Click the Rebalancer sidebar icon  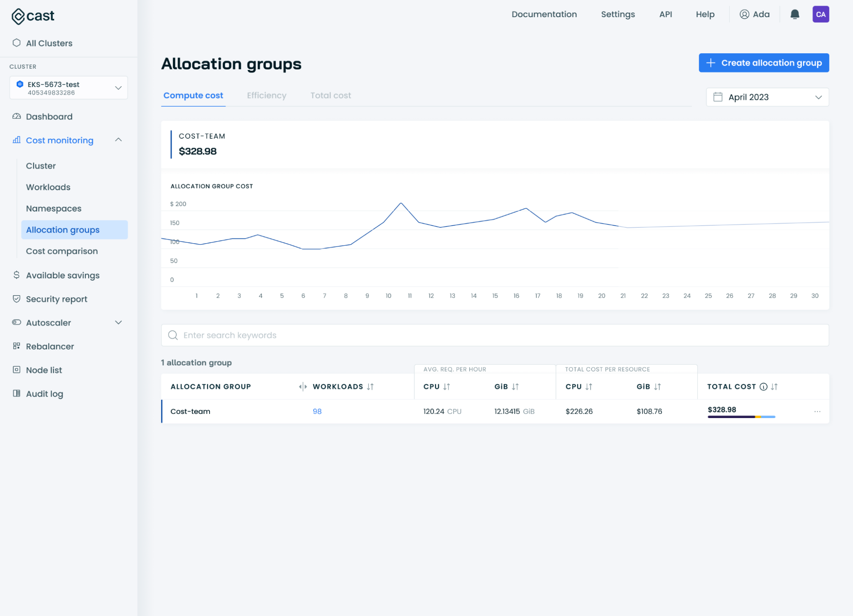coord(16,346)
